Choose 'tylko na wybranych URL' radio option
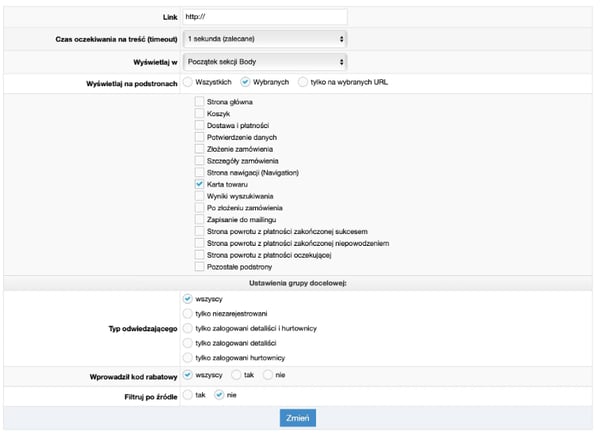 click(303, 82)
